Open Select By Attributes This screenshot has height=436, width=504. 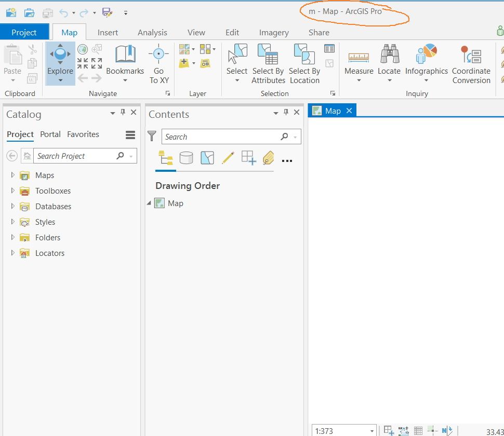(268, 64)
